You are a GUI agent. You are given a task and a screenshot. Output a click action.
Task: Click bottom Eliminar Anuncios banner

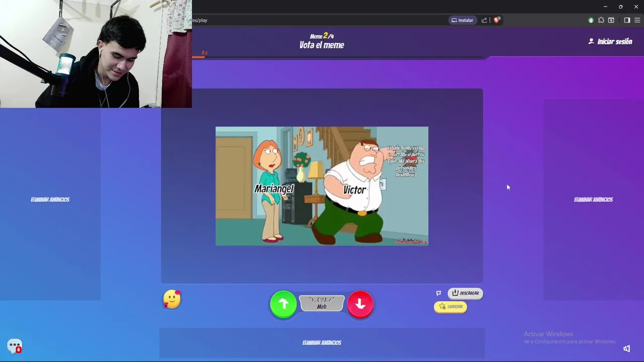tap(322, 343)
